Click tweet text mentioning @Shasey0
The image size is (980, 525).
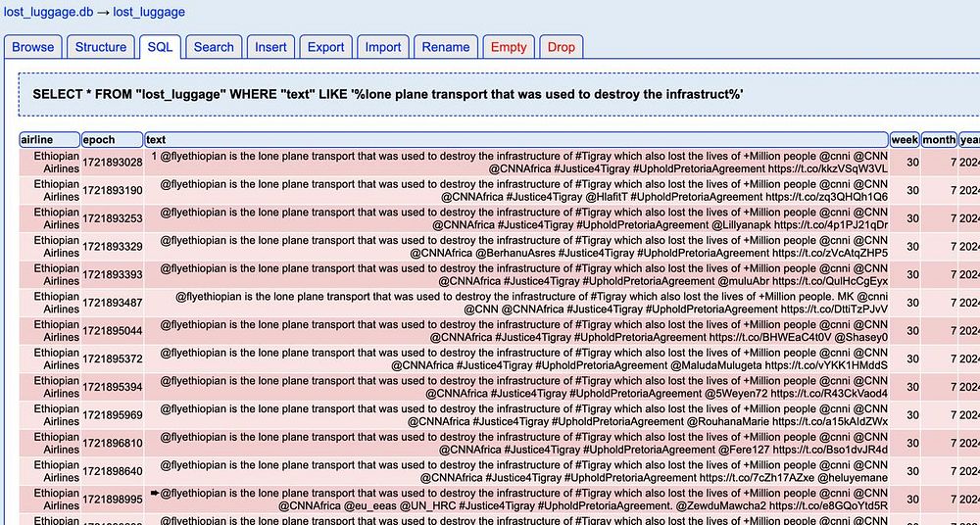pyautogui.click(x=516, y=331)
